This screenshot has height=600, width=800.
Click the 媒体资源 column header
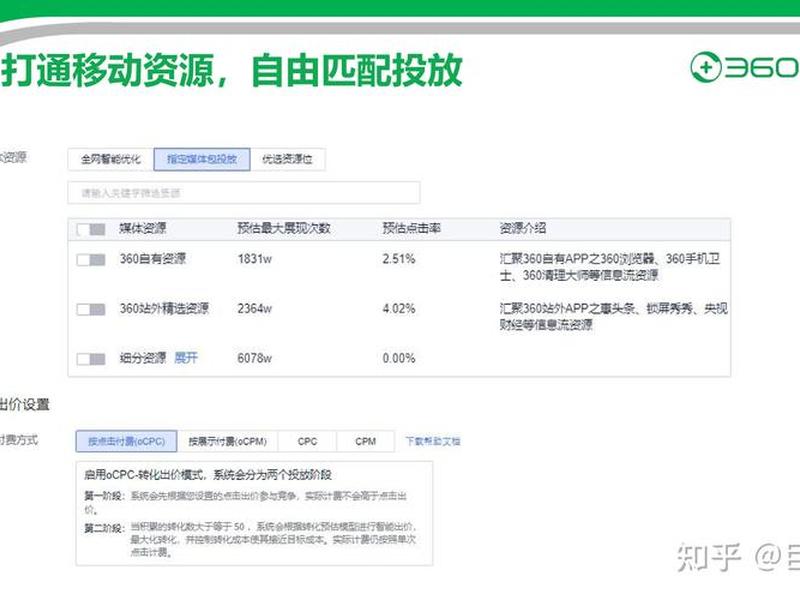143,228
